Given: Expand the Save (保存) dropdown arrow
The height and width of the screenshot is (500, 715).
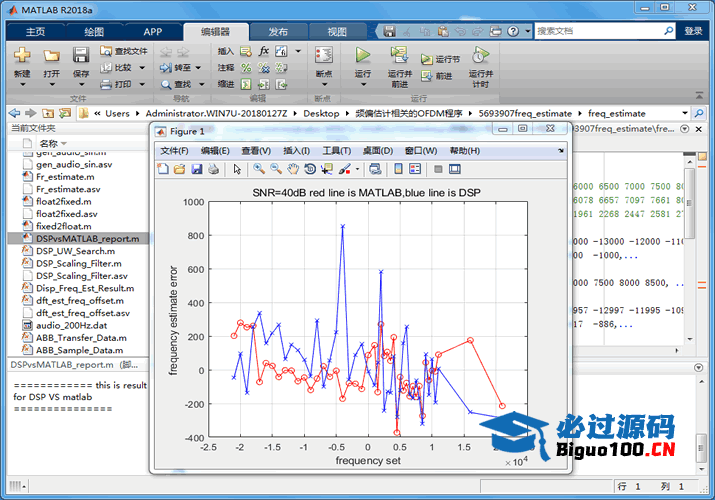Looking at the screenshot, I should [x=81, y=85].
